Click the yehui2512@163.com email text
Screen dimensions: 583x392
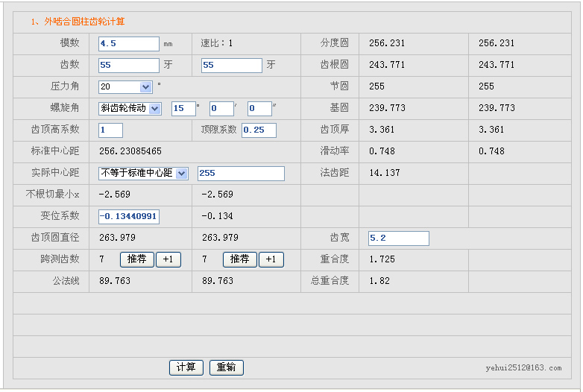(523, 368)
